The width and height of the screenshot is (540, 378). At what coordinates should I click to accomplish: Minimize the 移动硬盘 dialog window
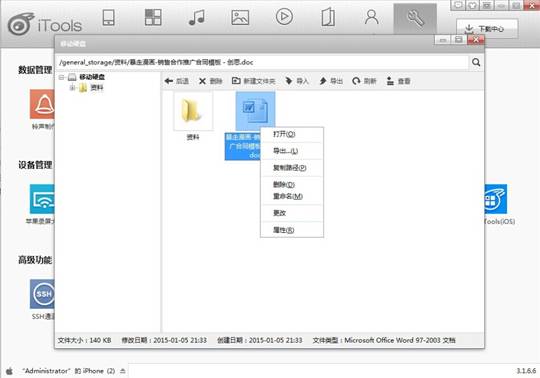coord(443,40)
